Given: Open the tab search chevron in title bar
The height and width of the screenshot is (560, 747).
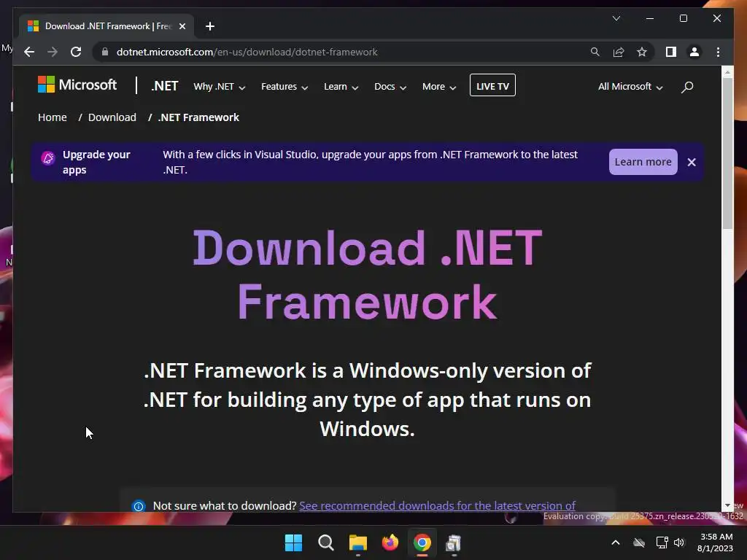Looking at the screenshot, I should click(x=616, y=18).
